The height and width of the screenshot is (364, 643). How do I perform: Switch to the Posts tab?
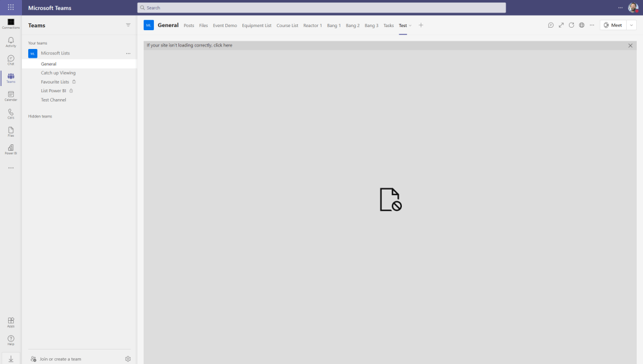[188, 25]
